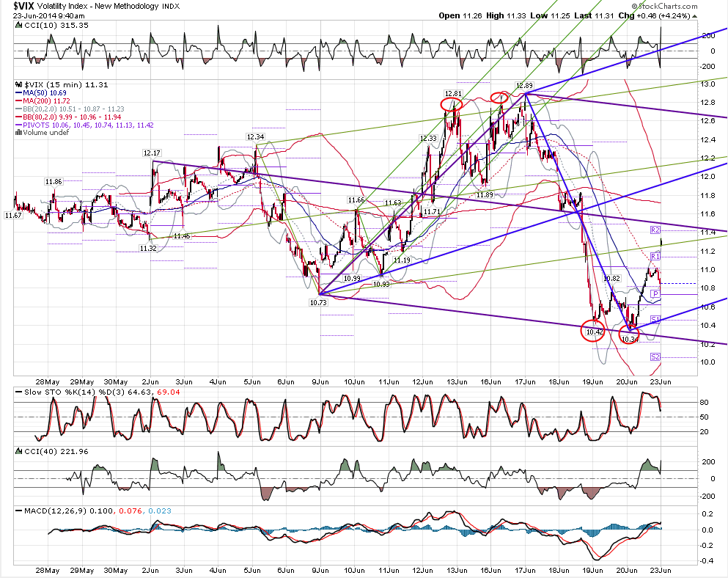Click the Volume undef bars icon
This screenshot has height=578, width=728.
point(18,133)
